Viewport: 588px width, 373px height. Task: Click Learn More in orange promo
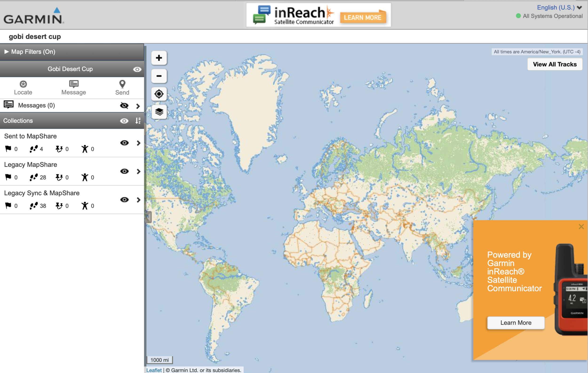pyautogui.click(x=516, y=323)
